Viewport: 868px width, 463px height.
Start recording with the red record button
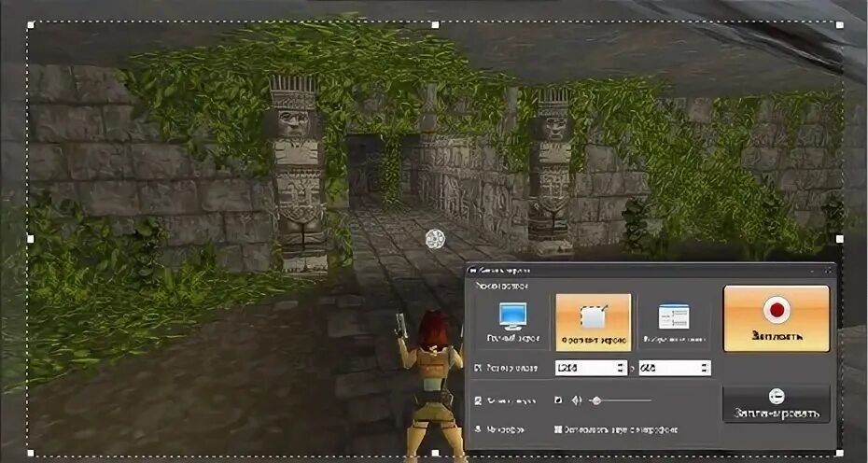tap(777, 318)
